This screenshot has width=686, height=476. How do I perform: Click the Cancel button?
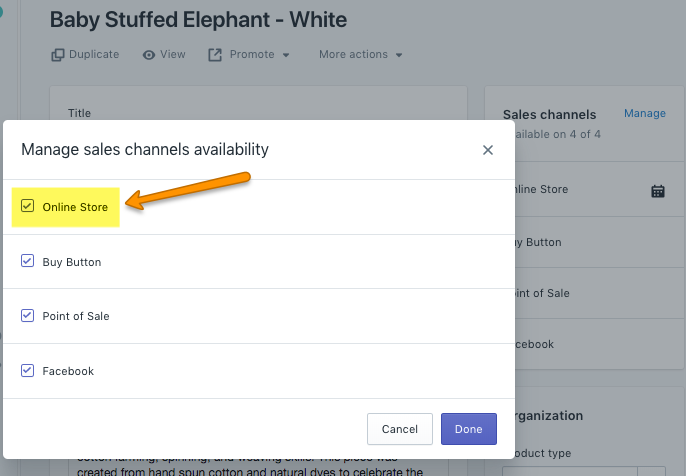[x=400, y=429]
